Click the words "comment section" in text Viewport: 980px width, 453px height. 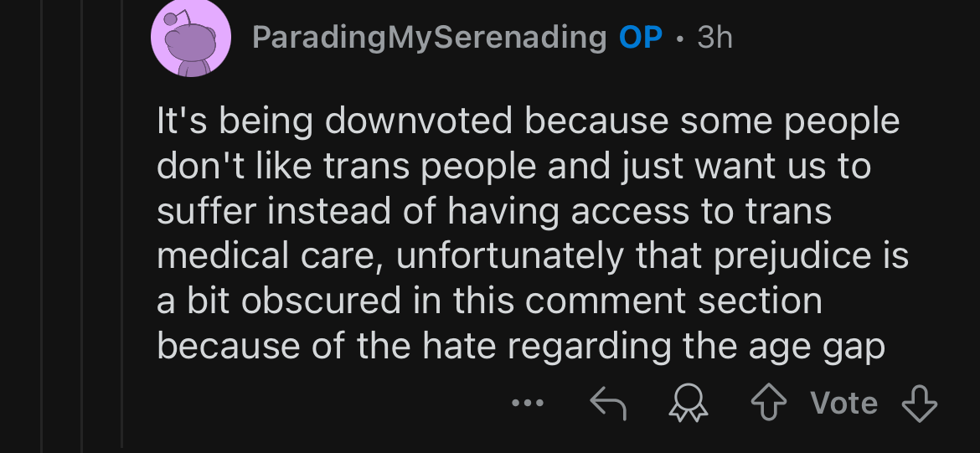pyautogui.click(x=673, y=301)
